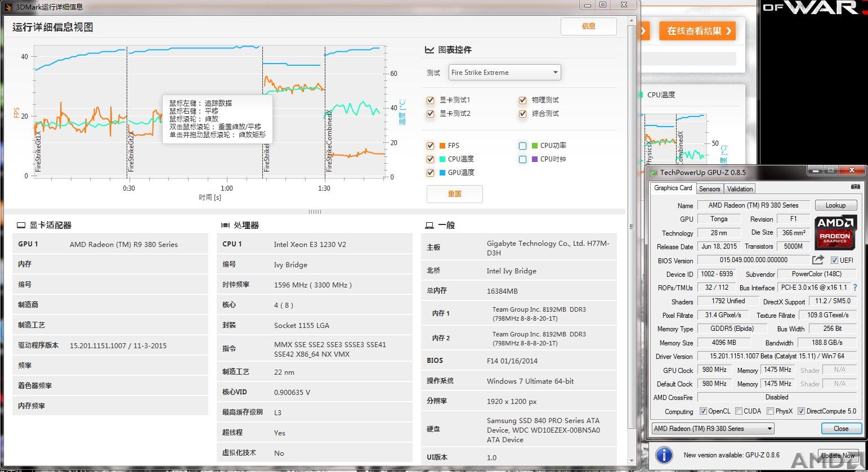Toggle the UEFI checkbox in GPU-Z
Viewport: 868px width, 472px height.
[x=834, y=260]
